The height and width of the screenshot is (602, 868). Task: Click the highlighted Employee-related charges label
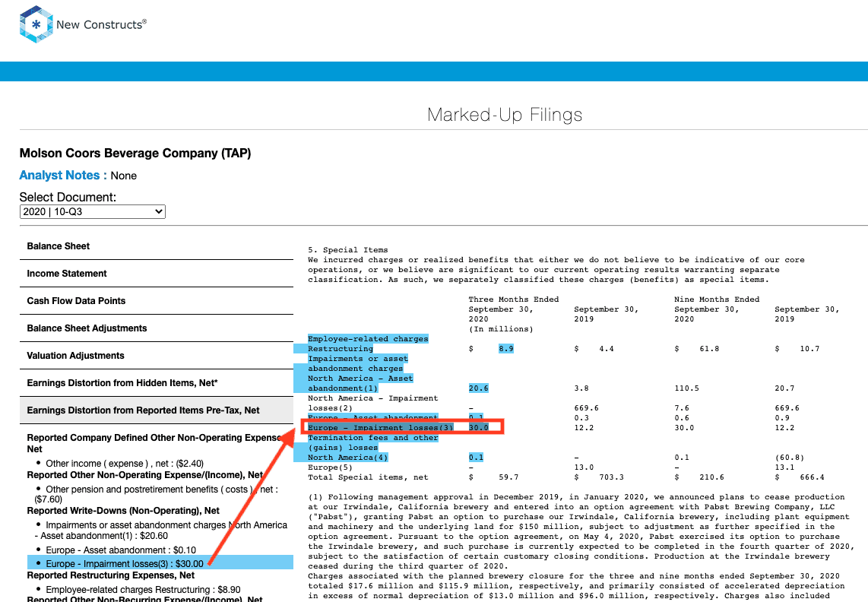[x=368, y=339]
